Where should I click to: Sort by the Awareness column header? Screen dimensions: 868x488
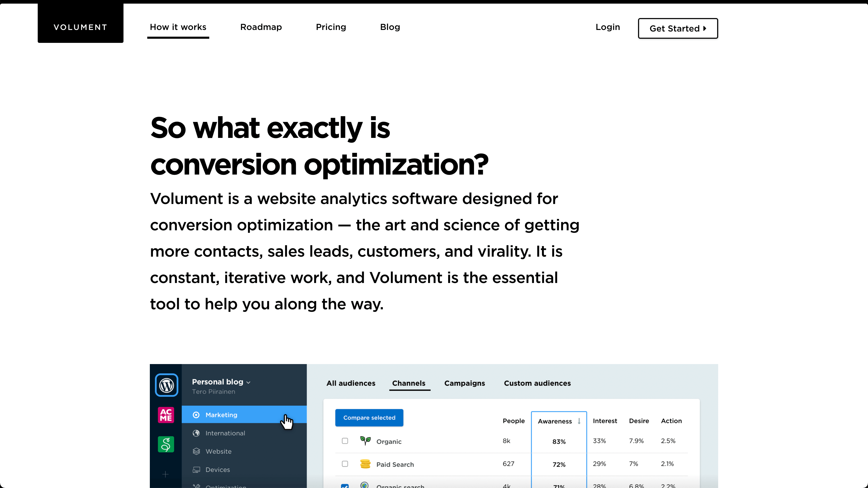pyautogui.click(x=559, y=421)
